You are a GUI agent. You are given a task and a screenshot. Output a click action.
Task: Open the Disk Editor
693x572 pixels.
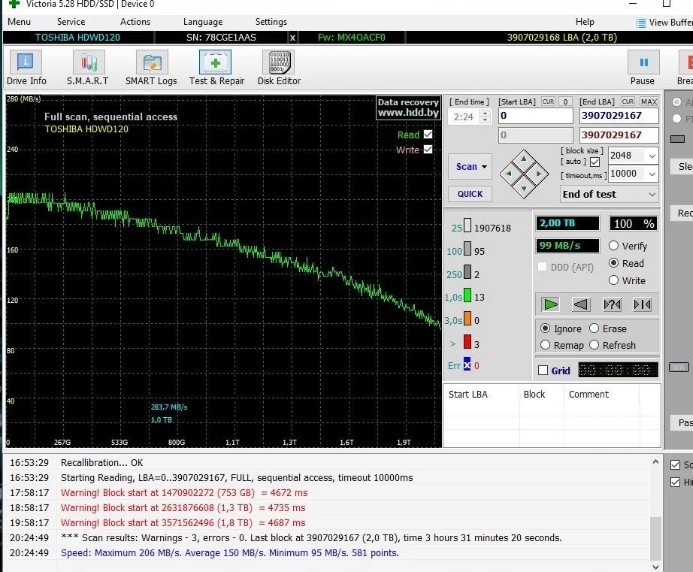pyautogui.click(x=279, y=68)
